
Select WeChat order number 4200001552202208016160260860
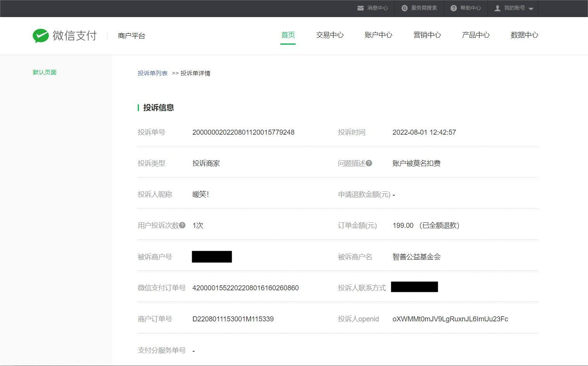246,288
